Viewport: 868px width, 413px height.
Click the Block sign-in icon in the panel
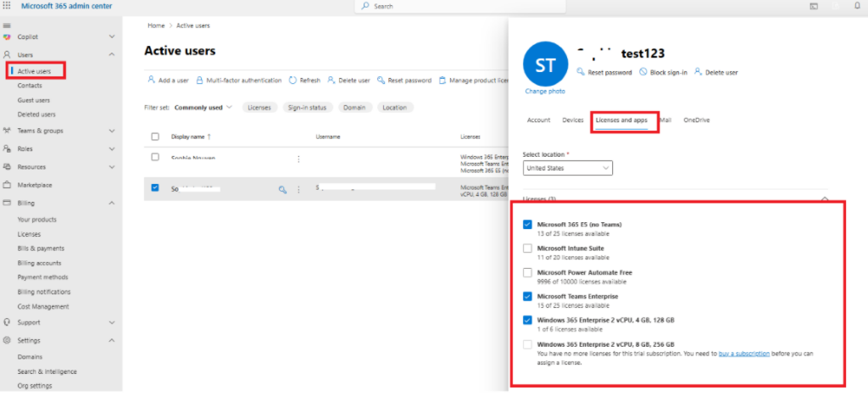(x=643, y=72)
